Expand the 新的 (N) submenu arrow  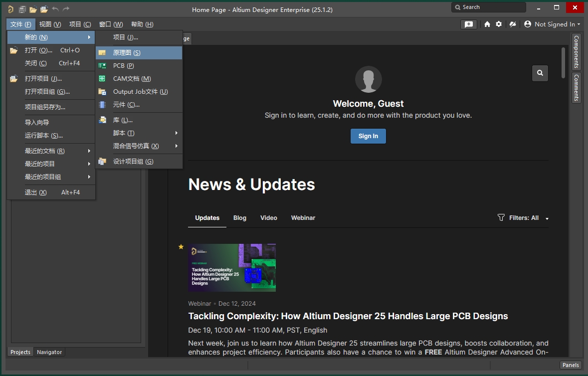(89, 37)
